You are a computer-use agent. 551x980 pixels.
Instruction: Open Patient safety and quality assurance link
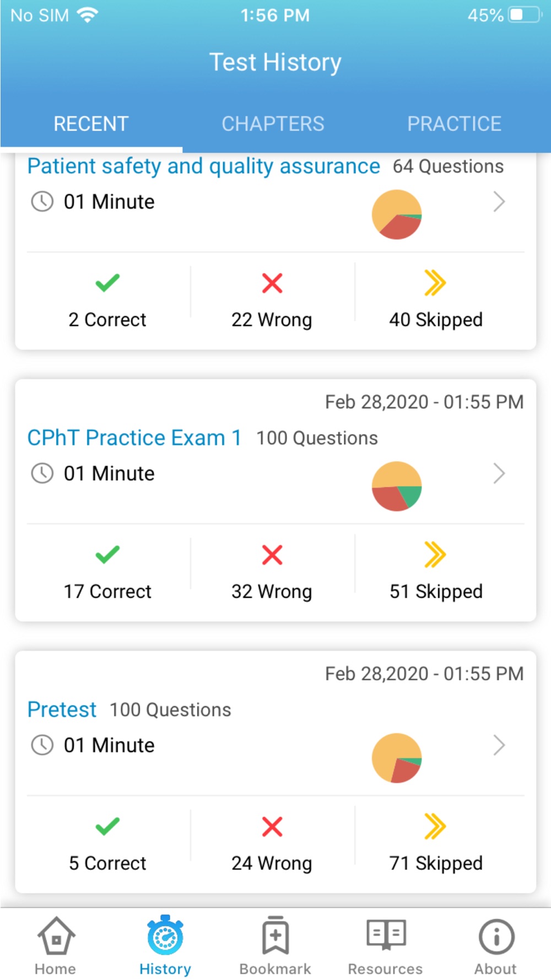(203, 166)
